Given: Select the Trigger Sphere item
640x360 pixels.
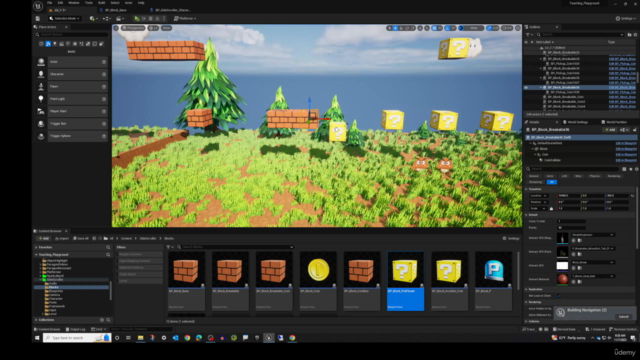Looking at the screenshot, I should 71,136.
